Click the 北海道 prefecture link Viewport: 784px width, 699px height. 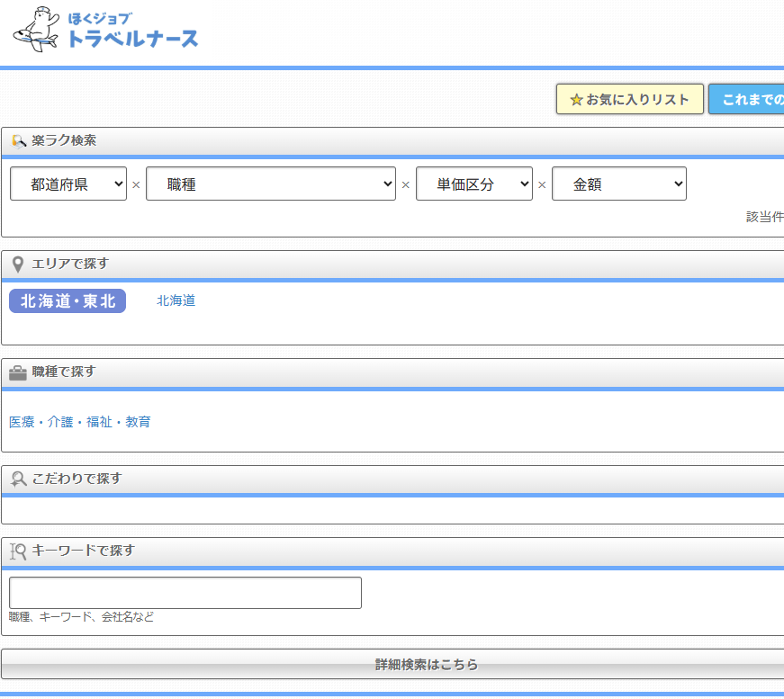tap(176, 301)
